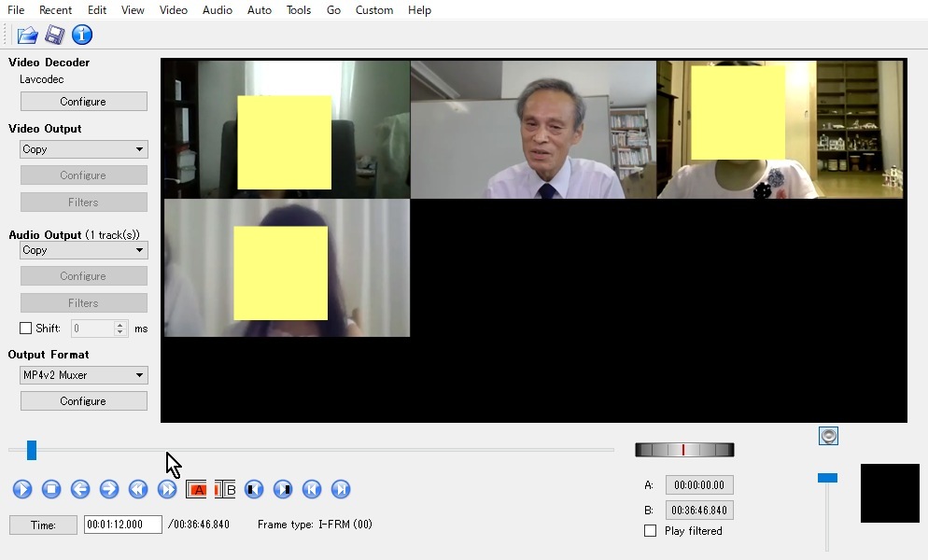Go to last frame of video
The image size is (928, 560).
(341, 489)
